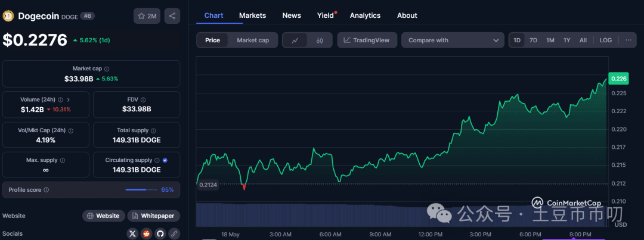Expand Volume (24h) chevron arrow
644x240 pixels.
pyautogui.click(x=69, y=99)
